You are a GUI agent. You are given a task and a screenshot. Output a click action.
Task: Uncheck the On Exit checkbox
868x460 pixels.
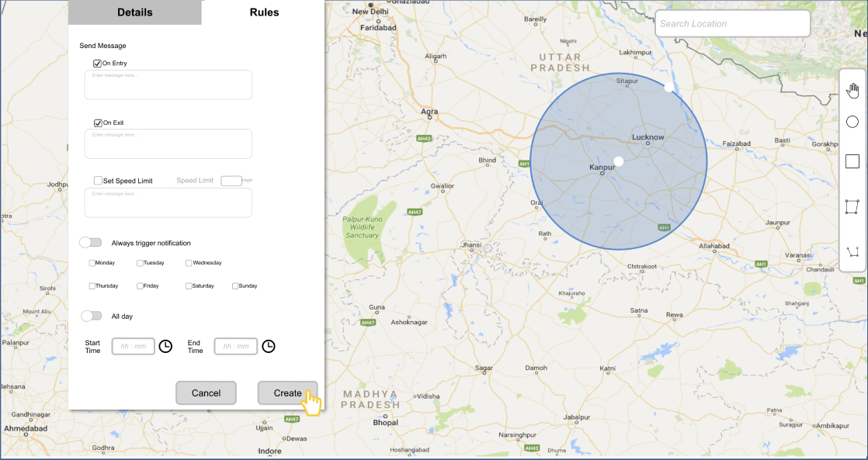pyautogui.click(x=98, y=122)
